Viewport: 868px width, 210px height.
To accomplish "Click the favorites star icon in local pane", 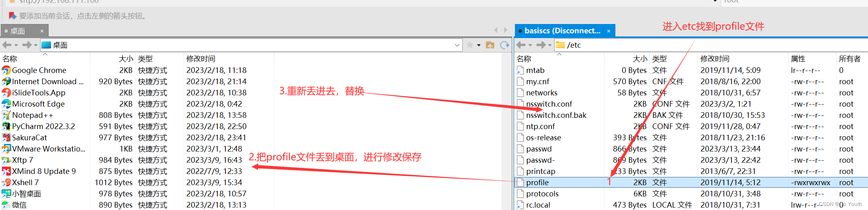I will [x=470, y=45].
